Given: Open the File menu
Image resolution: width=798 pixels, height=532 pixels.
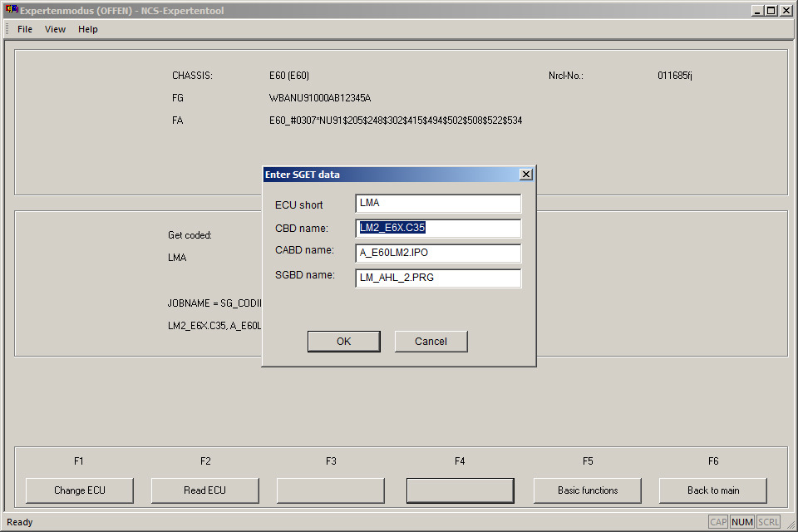Looking at the screenshot, I should pos(24,30).
